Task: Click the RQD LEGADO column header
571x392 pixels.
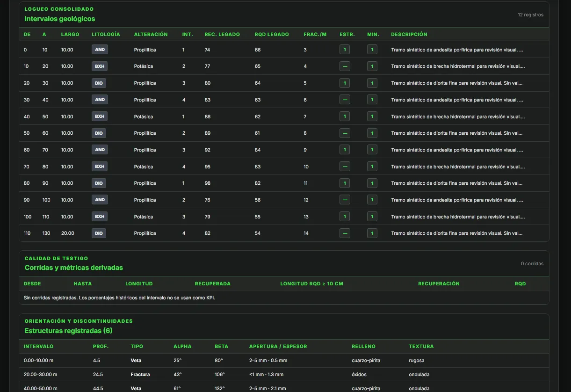Action: click(272, 35)
